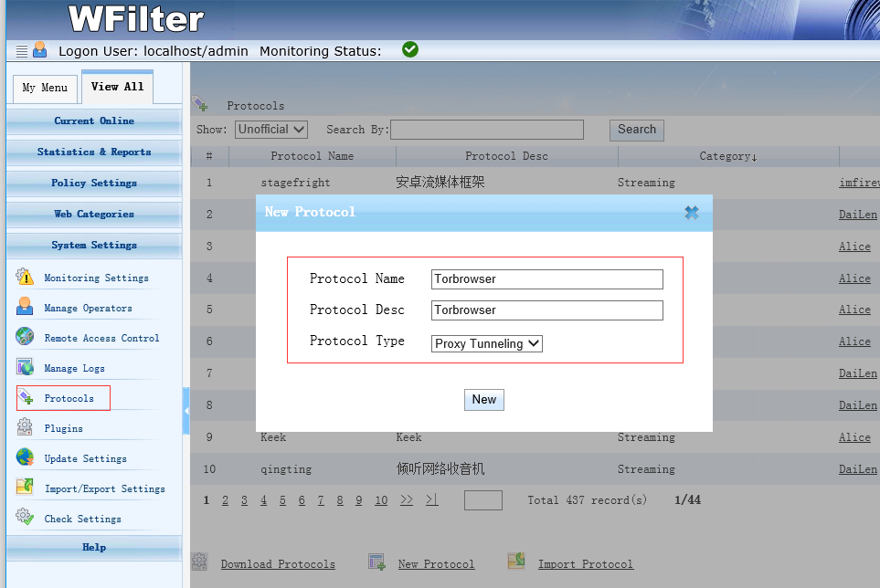Click the Import Protocol link
880x588 pixels.
(x=586, y=564)
